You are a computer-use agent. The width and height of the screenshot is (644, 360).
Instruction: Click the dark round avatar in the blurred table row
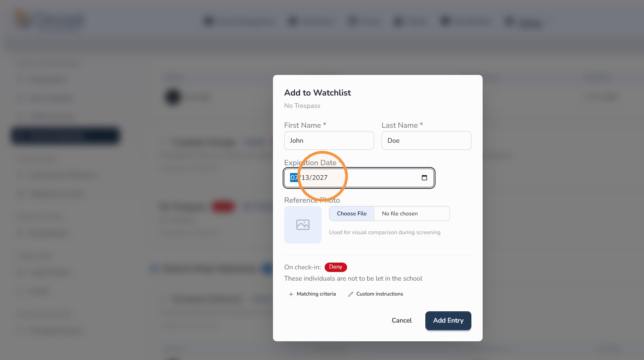tap(173, 97)
